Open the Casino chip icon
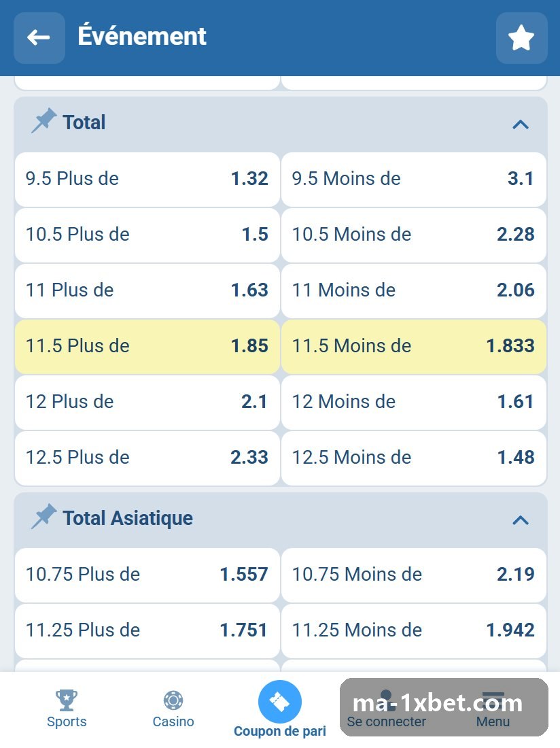The image size is (560, 748). coord(173,700)
